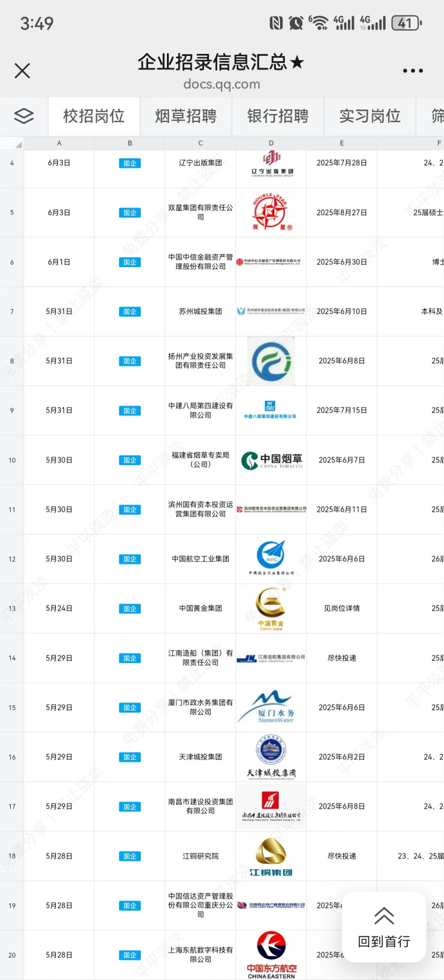
Task: Select the 中国中信金融资产管理股份有限公司 cell
Action: 201,262
